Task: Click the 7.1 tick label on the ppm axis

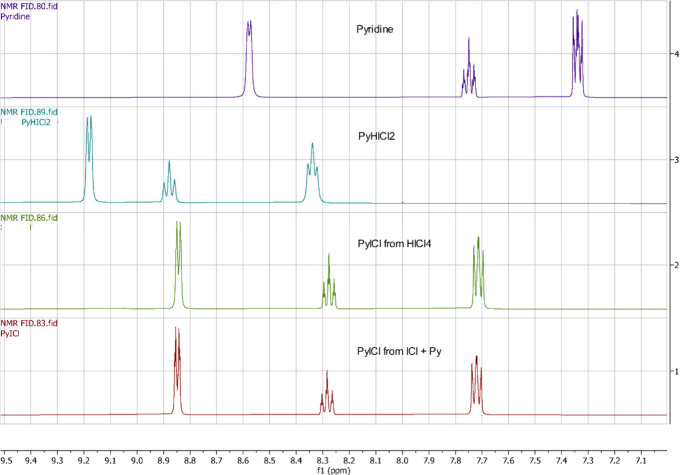Action: [x=641, y=460]
